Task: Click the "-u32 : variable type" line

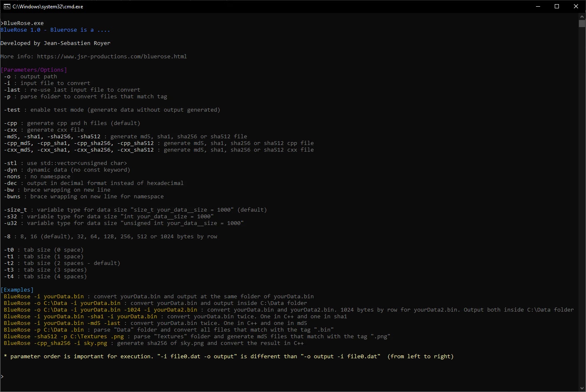Action: tap(124, 223)
